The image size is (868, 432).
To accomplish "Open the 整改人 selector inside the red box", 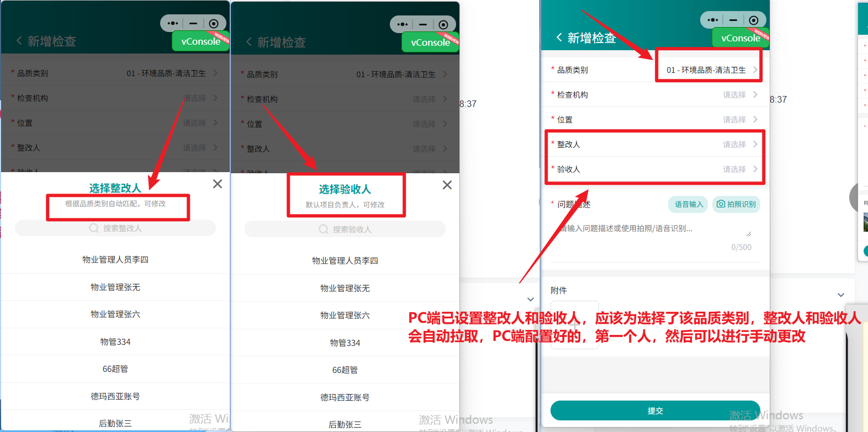I will pos(655,145).
